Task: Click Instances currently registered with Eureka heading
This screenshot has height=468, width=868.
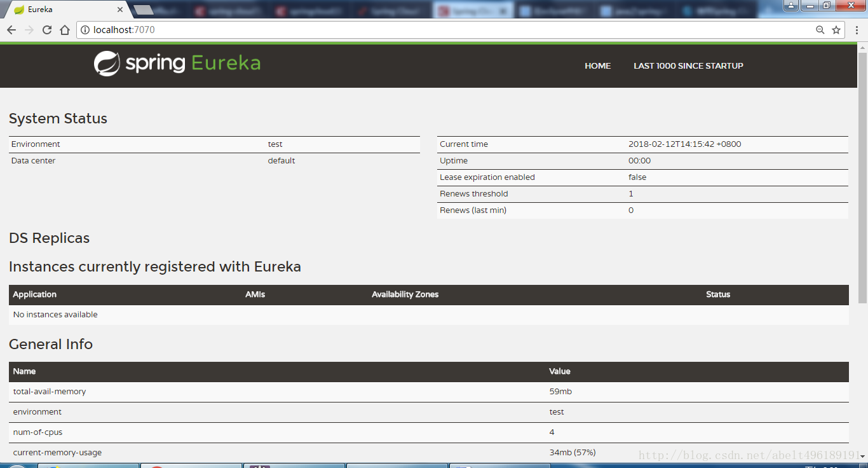Action: click(155, 267)
